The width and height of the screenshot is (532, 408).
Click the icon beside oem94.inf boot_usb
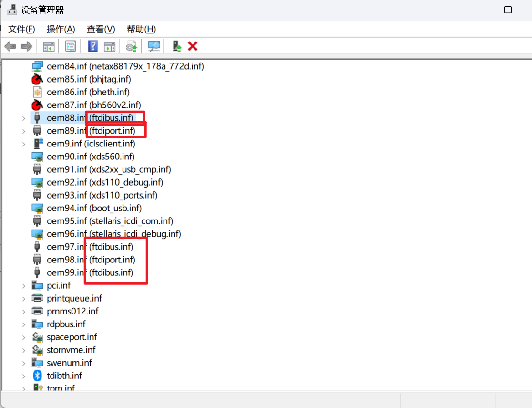(37, 208)
